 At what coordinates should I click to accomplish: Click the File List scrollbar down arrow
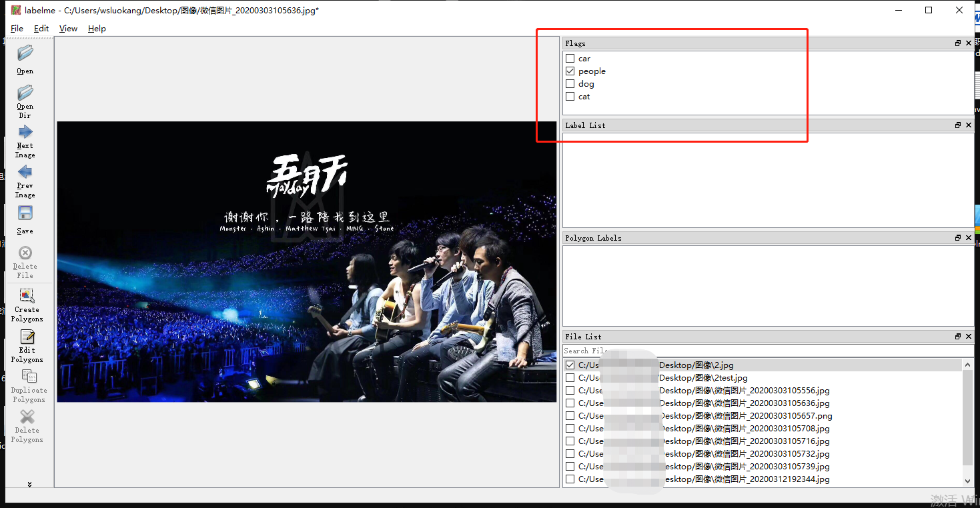tap(967, 479)
